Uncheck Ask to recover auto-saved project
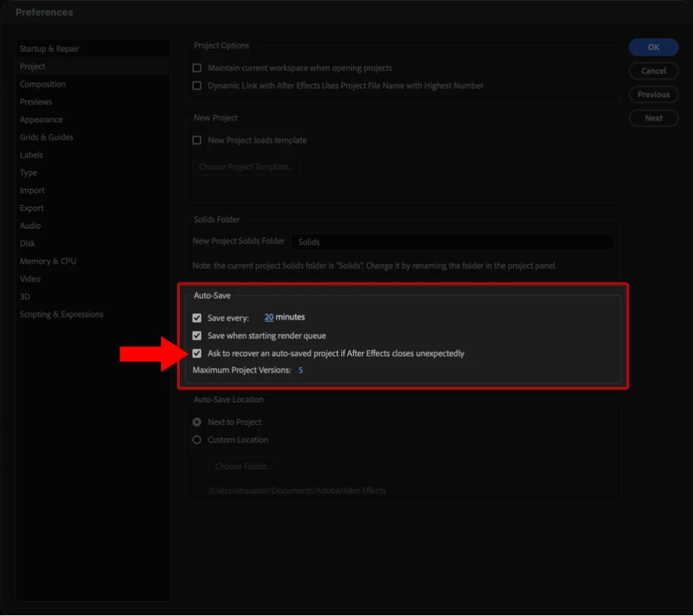The width and height of the screenshot is (693, 616). pos(197,353)
